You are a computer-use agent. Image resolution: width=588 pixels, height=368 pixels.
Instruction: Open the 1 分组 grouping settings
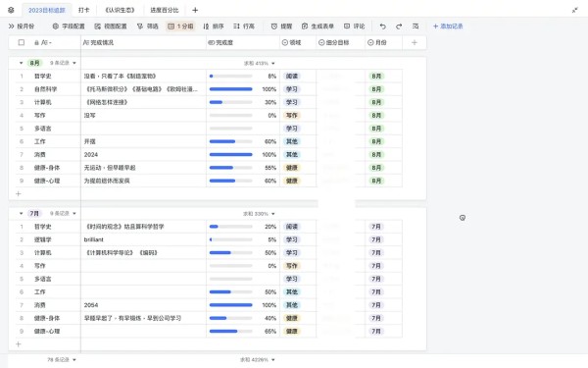click(x=180, y=26)
